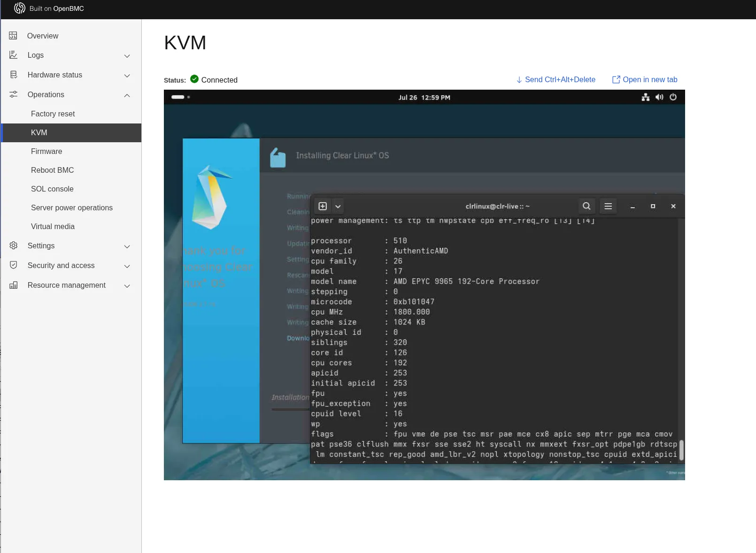Collapse the Operations section chevron

click(x=127, y=95)
